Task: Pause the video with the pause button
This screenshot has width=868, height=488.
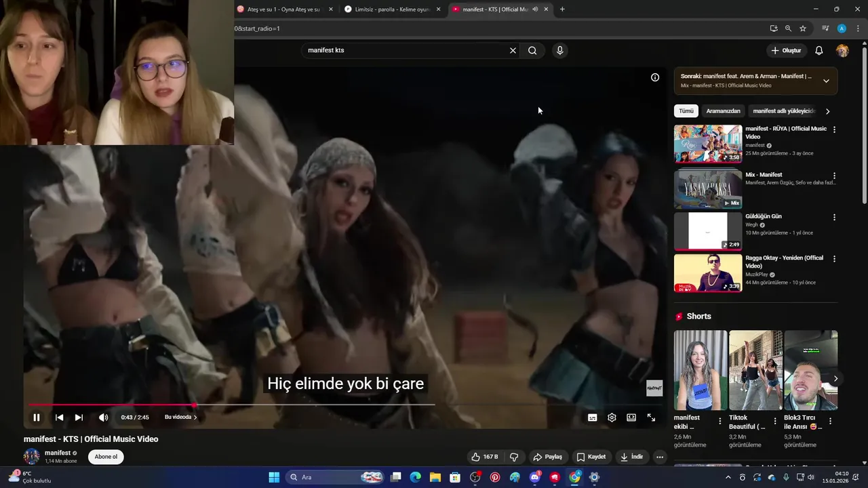Action: pyautogui.click(x=37, y=418)
